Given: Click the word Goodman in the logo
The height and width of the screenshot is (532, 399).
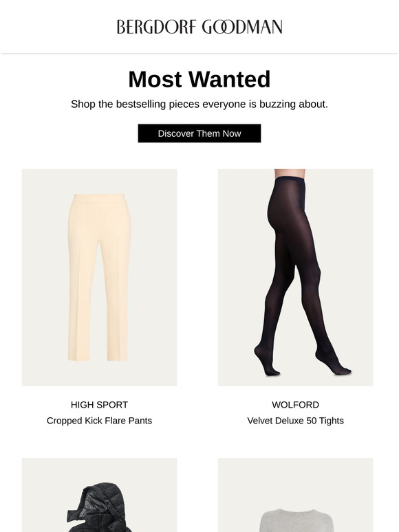Looking at the screenshot, I should (x=242, y=27).
